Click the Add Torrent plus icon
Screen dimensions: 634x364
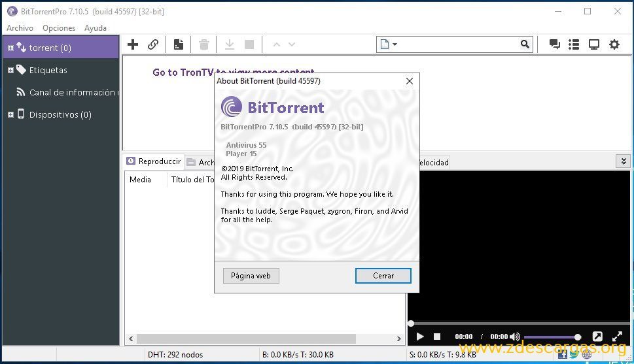[133, 44]
